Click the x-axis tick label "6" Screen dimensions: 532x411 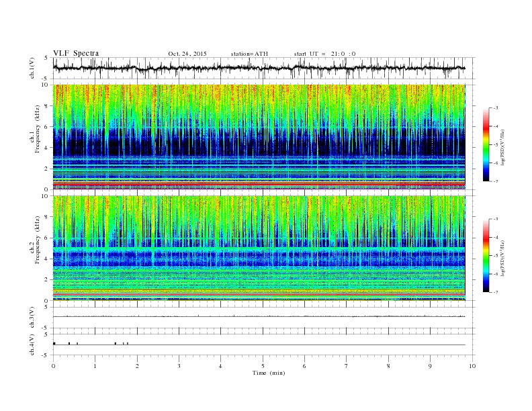[x=304, y=366]
